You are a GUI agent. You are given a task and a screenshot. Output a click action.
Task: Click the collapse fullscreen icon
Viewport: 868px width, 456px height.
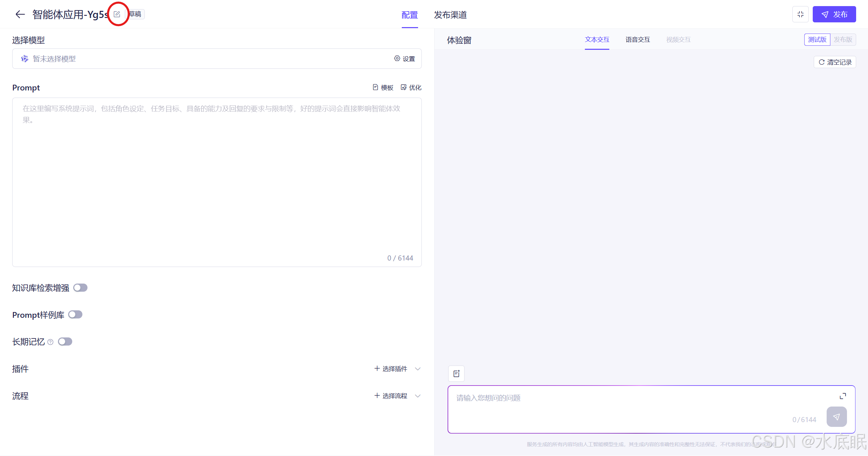[x=800, y=14]
